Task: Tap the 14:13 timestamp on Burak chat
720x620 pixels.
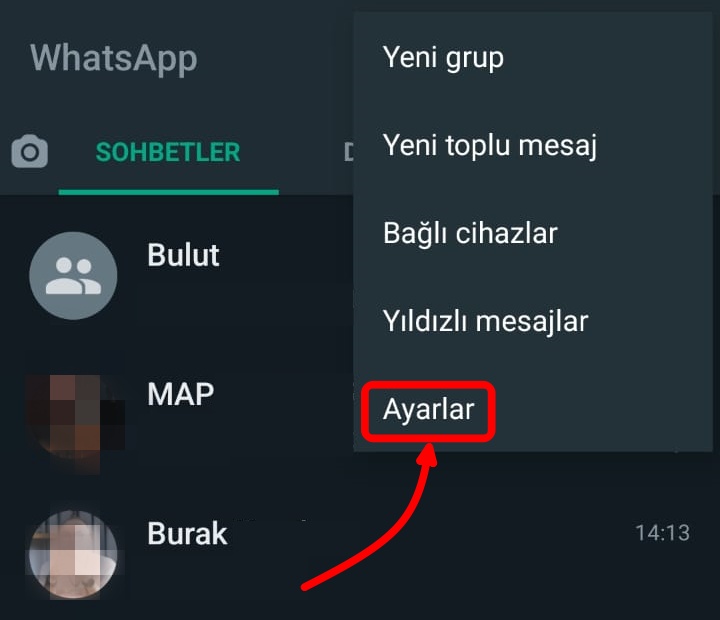Action: [x=663, y=533]
